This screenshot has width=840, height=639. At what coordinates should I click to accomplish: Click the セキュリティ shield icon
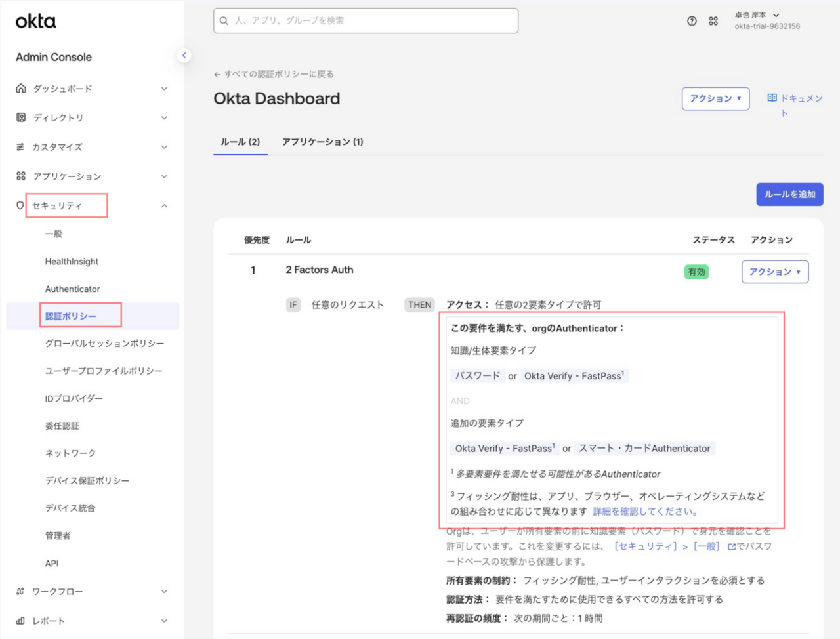20,205
